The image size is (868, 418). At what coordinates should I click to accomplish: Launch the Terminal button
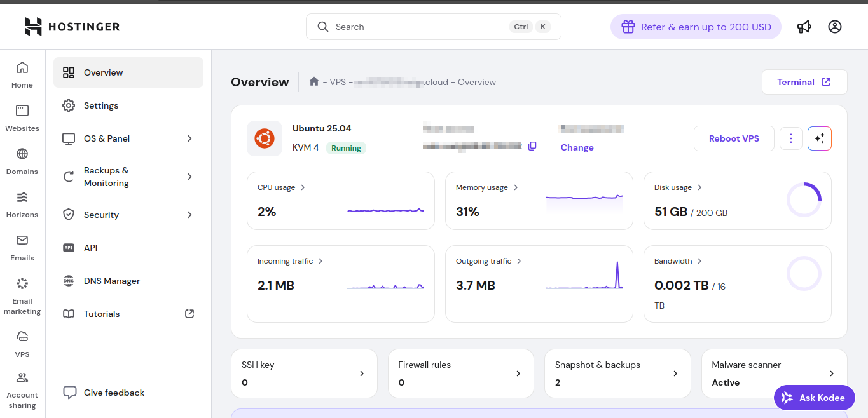pos(804,82)
